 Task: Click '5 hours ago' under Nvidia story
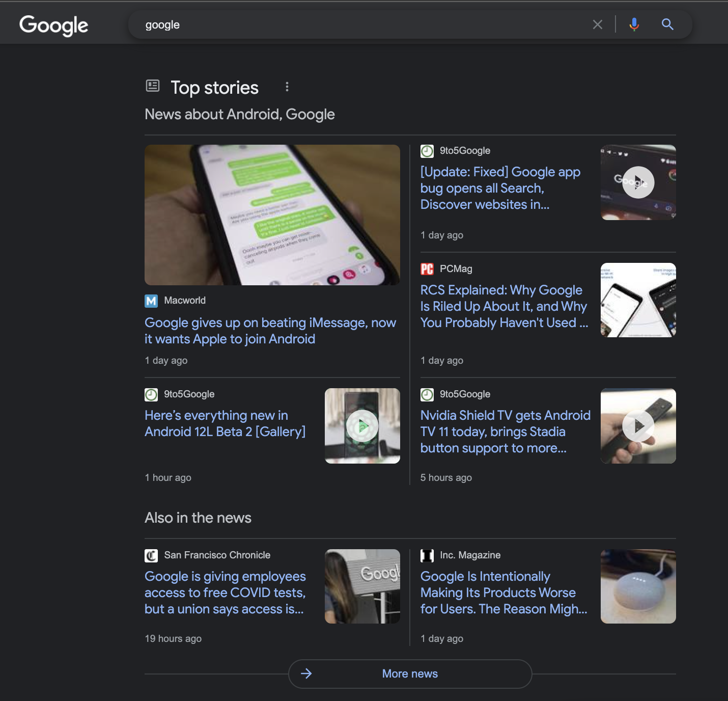pyautogui.click(x=446, y=477)
